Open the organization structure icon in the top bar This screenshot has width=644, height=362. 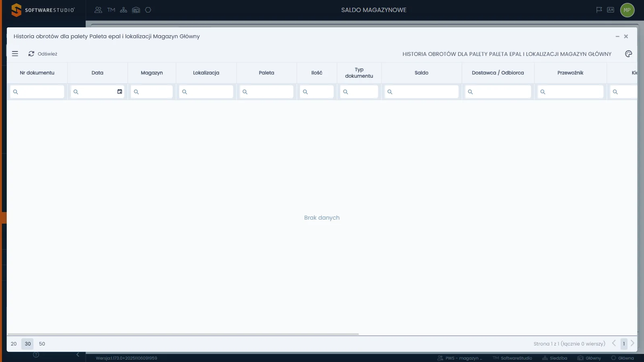[x=124, y=10]
